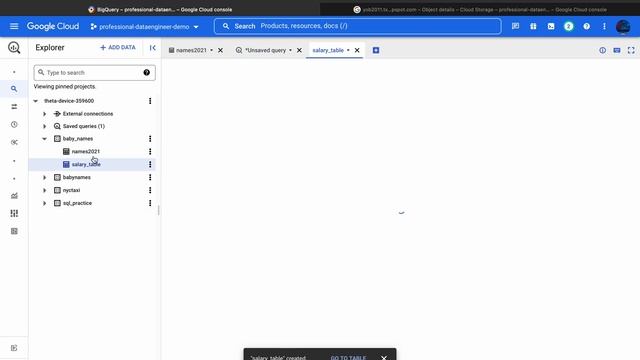Viewport: 640px width, 360px height.
Task: Dismiss the salary_table created notification
Action: 384,358
